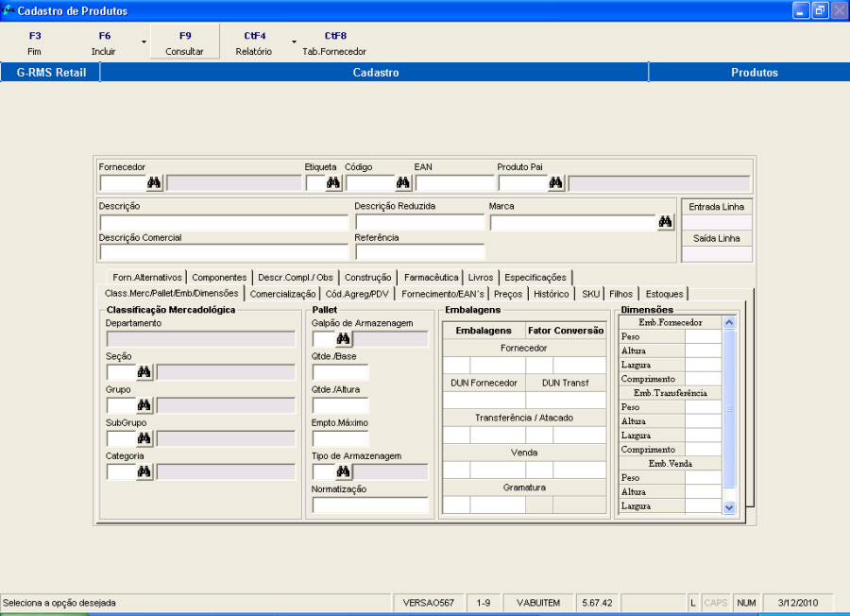The height and width of the screenshot is (616, 850).
Task: Click Emb.Fornecedor Peso value cell
Action: click(703, 336)
